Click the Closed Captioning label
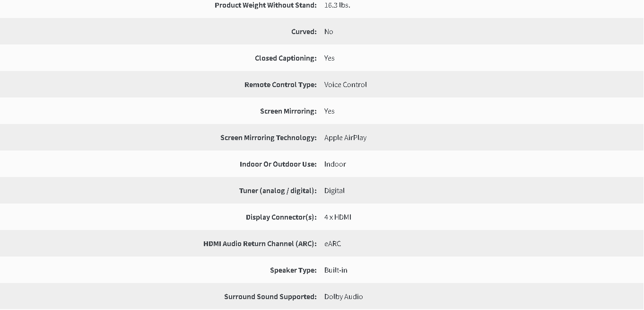The width and height of the screenshot is (644, 310). click(x=286, y=58)
